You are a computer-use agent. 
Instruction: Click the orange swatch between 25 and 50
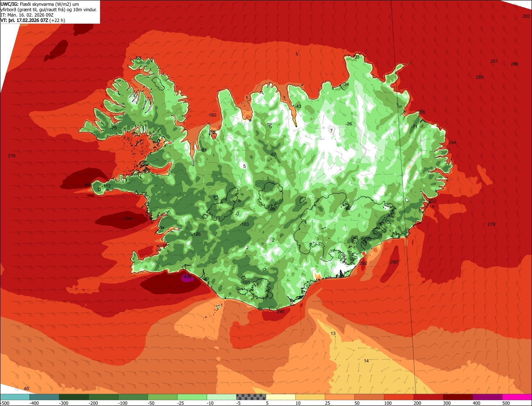click(x=340, y=397)
